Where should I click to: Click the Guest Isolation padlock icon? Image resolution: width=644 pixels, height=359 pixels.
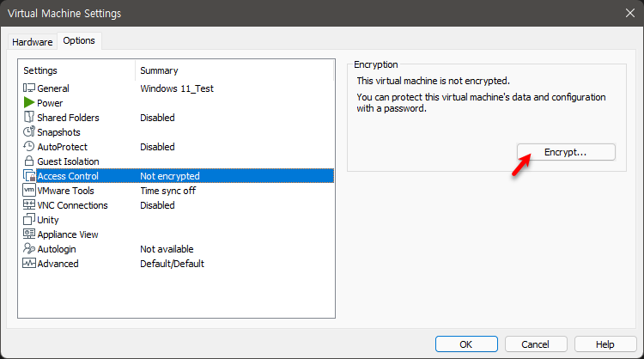(x=28, y=161)
